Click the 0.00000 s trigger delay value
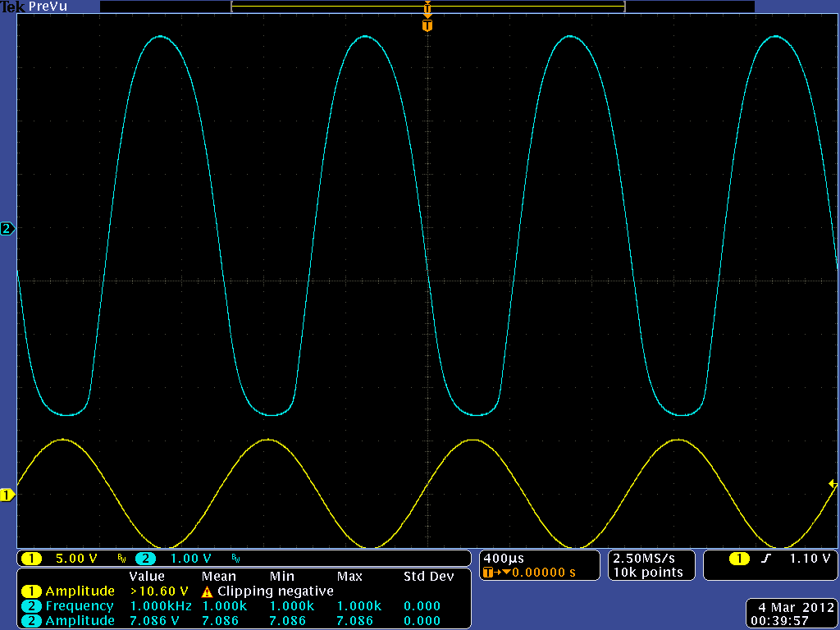 pos(544,573)
